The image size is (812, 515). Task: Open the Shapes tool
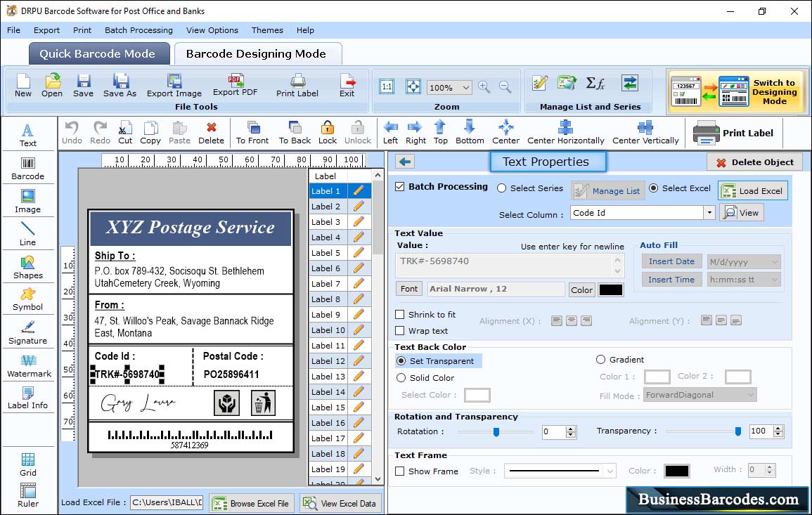tap(28, 267)
